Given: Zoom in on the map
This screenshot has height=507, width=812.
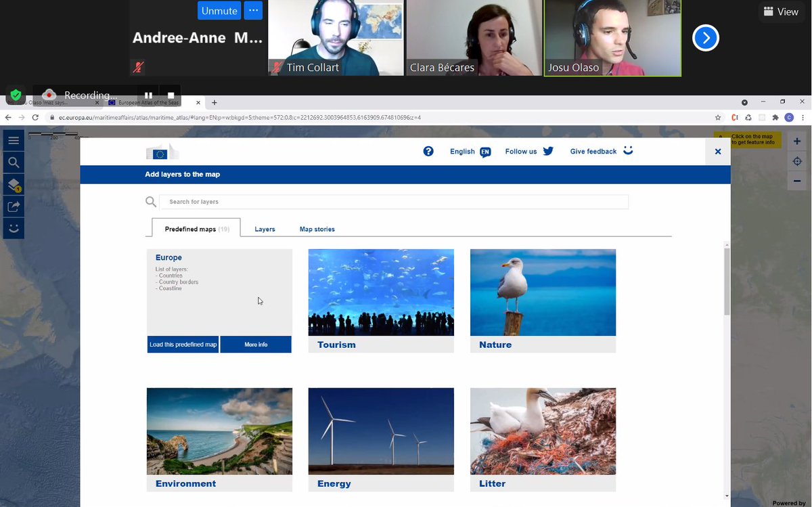Looking at the screenshot, I should 797,141.
